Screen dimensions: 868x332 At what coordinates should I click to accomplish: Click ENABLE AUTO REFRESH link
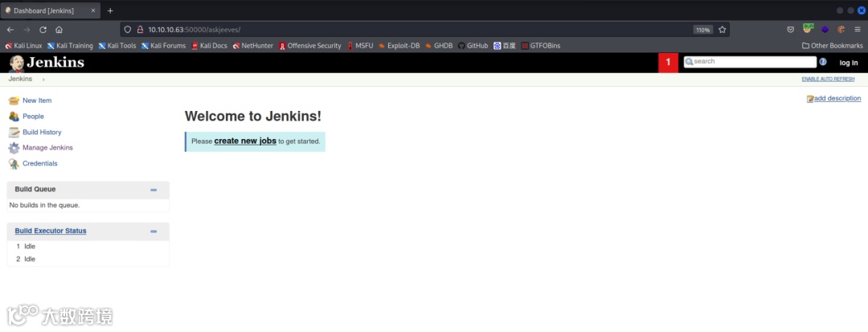(828, 79)
